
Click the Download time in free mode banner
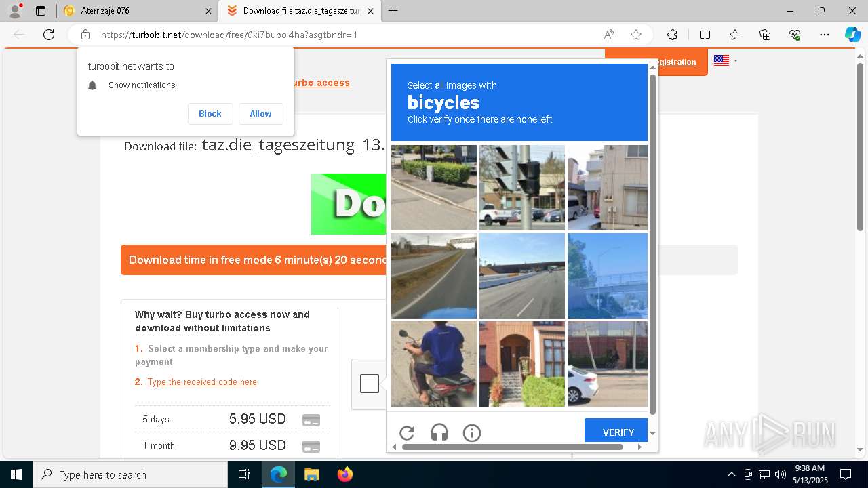point(254,260)
